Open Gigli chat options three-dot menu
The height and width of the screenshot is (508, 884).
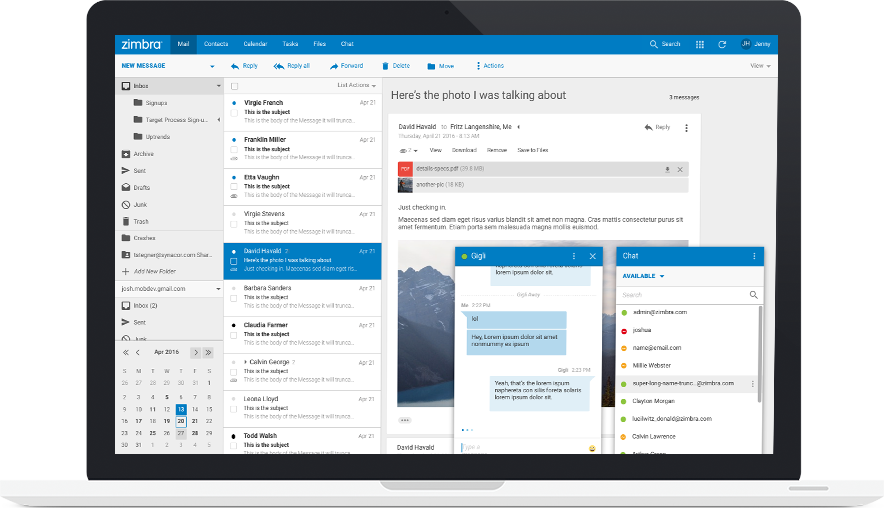(574, 256)
